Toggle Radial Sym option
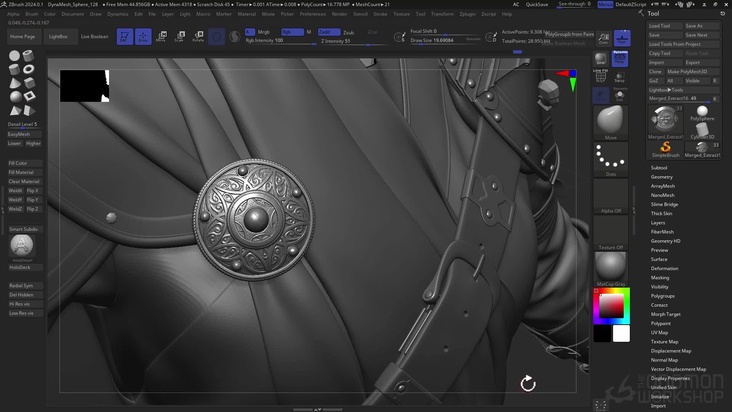 pos(25,286)
